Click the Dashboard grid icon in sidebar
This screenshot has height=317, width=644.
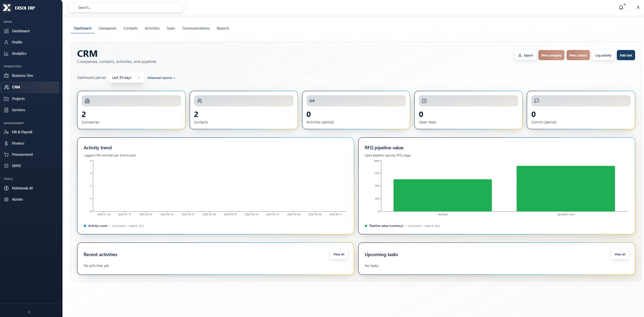pyautogui.click(x=6, y=31)
